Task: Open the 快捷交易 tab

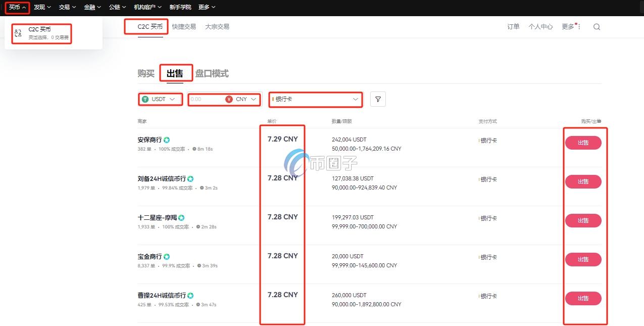Action: coord(185,26)
